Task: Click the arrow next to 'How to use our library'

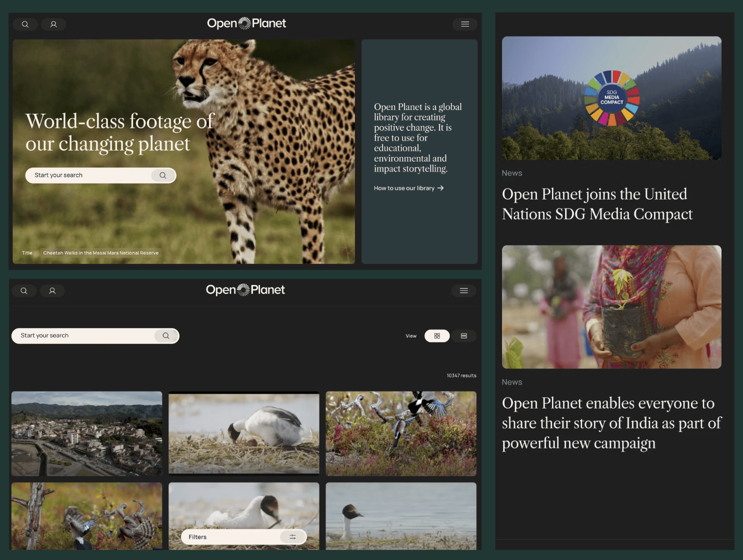Action: pos(440,188)
